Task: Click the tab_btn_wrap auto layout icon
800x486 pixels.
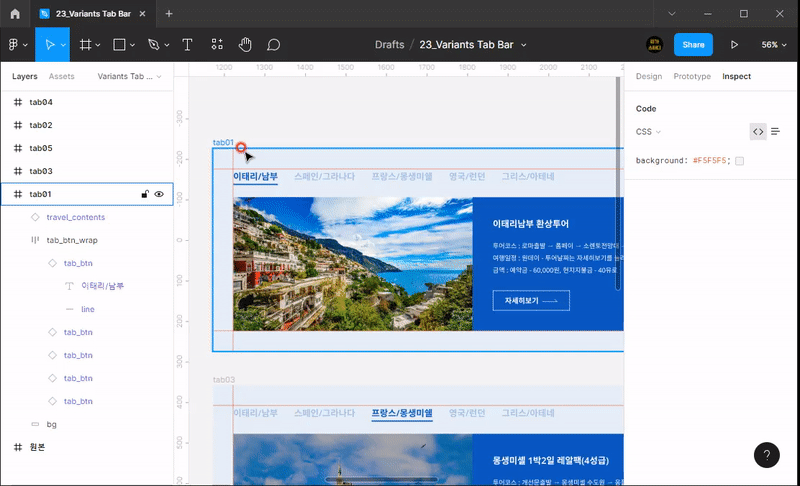Action: [35, 240]
